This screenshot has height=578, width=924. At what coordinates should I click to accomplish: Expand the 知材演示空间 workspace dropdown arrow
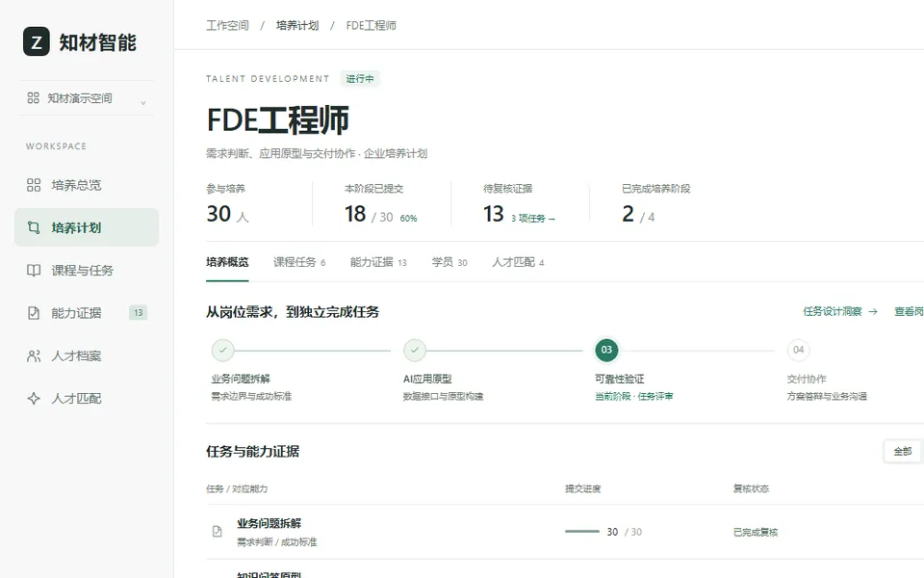[x=143, y=103]
